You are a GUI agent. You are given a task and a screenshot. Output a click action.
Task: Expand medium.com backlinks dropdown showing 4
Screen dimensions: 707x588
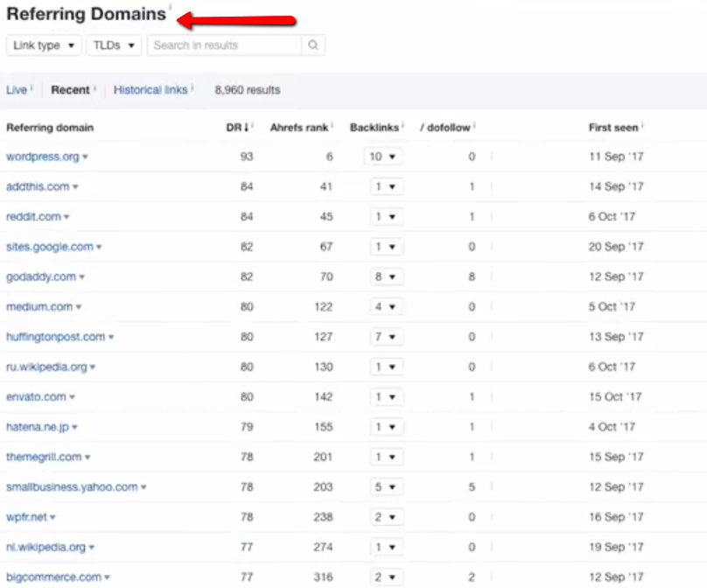pos(387,306)
